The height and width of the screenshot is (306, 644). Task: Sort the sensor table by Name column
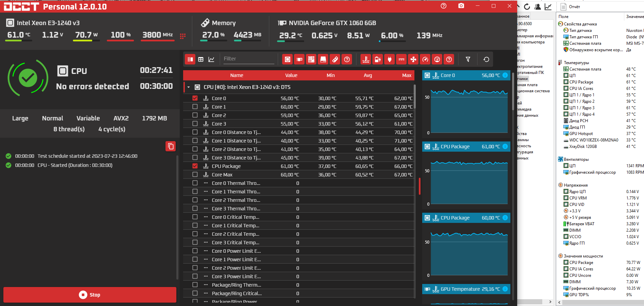click(x=237, y=75)
